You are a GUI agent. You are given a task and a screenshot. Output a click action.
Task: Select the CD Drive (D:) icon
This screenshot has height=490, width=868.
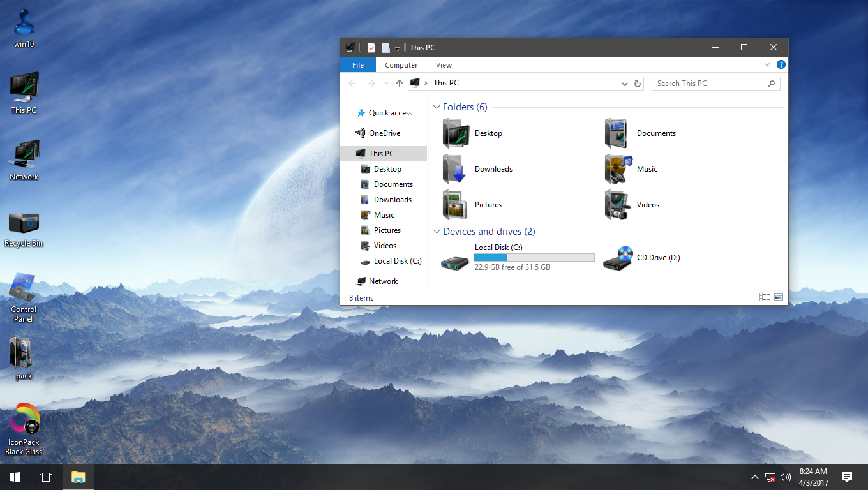(618, 258)
